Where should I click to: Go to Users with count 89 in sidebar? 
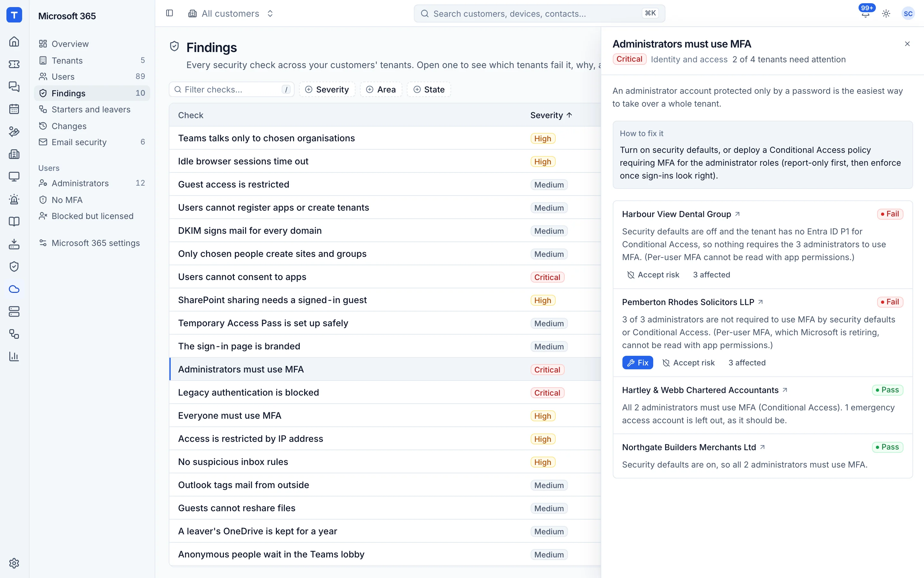tap(92, 76)
